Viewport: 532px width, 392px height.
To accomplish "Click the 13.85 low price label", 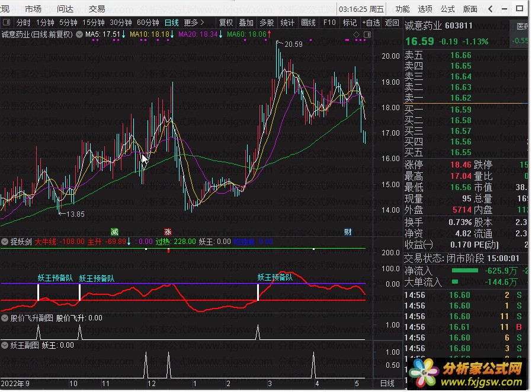I will tap(75, 214).
